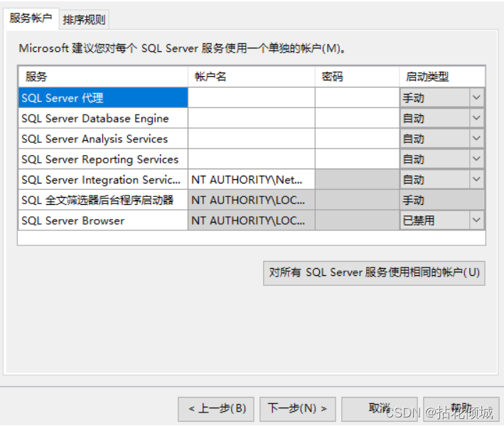Click NT AUTHORITY\LOC... account for 全文筛选器 row

252,200
